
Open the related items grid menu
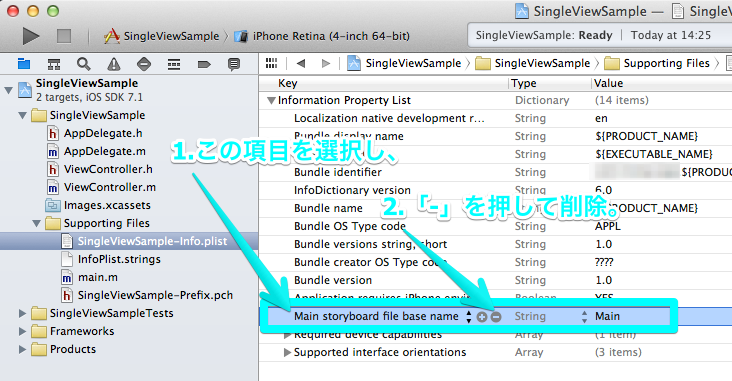click(271, 63)
